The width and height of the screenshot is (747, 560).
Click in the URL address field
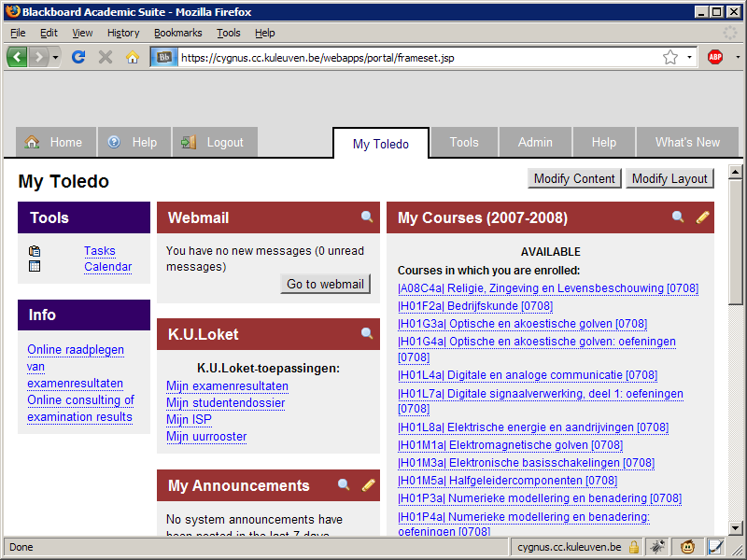click(x=411, y=57)
